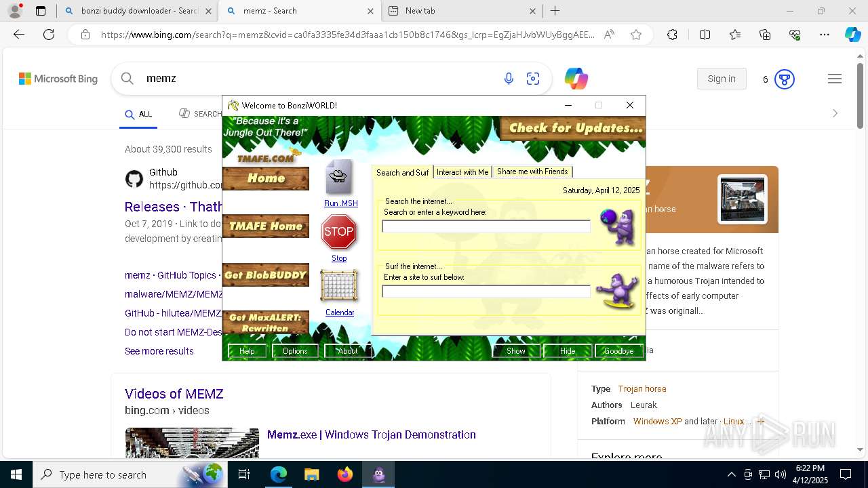The width and height of the screenshot is (868, 488).
Task: Click the Bonzi holding globe picture
Action: click(617, 226)
